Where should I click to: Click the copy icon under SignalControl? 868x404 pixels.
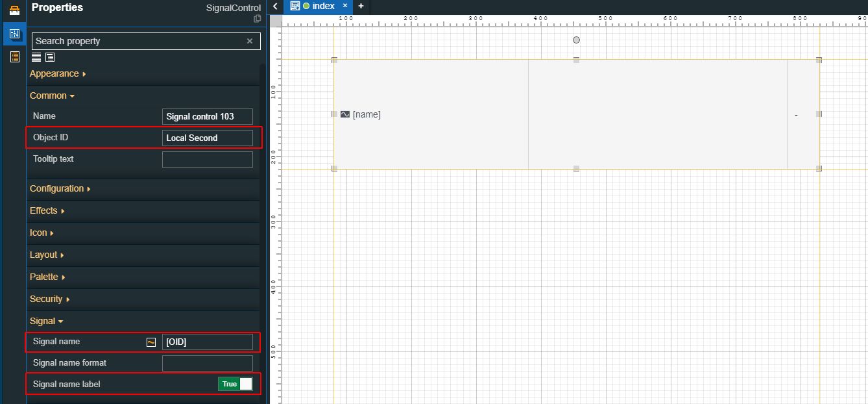click(257, 19)
